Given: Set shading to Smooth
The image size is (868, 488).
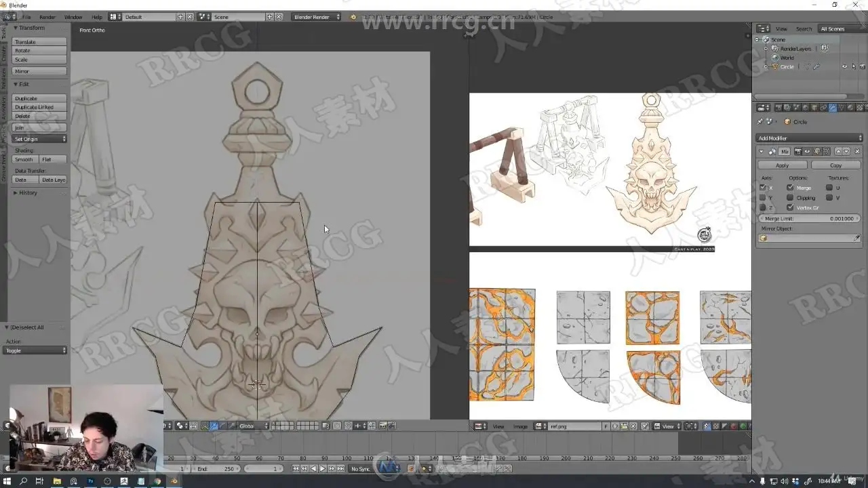Looking at the screenshot, I should (25, 159).
